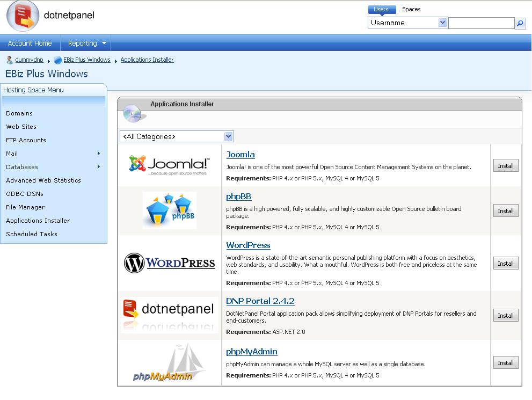Click the EBiz Plus Windows page heading

click(x=47, y=74)
